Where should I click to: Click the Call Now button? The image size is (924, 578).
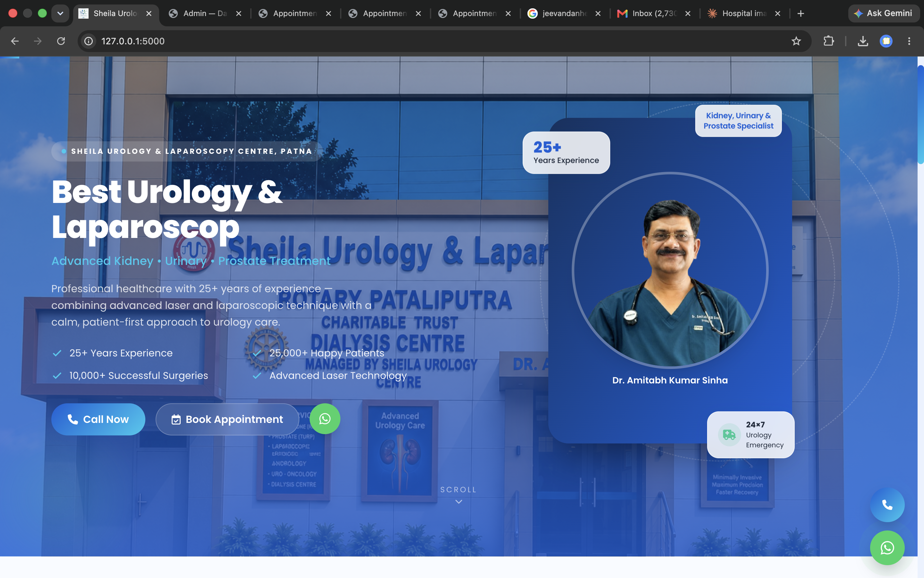[98, 419]
